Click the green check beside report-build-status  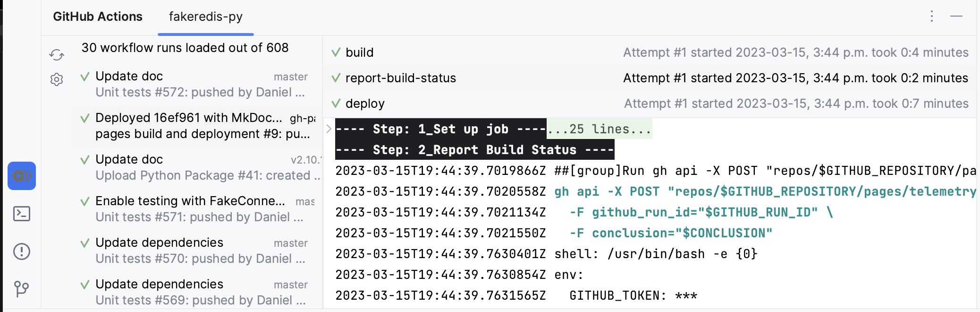pos(336,78)
